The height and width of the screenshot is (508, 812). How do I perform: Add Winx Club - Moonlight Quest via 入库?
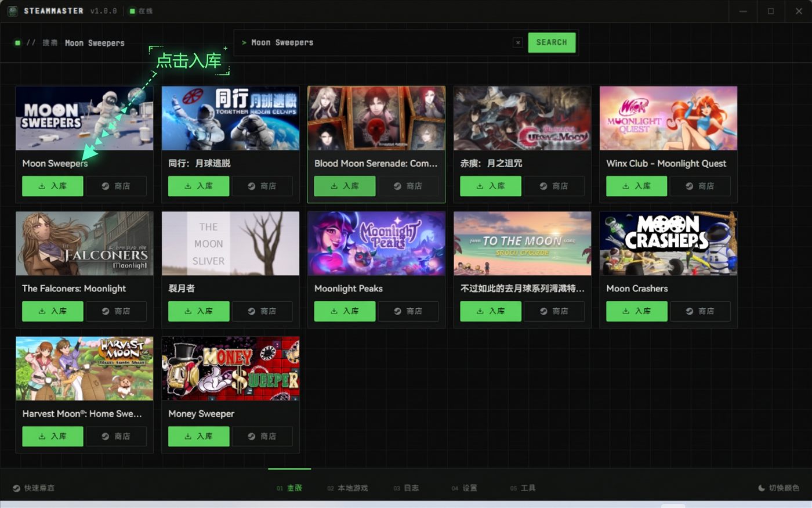[x=637, y=186]
